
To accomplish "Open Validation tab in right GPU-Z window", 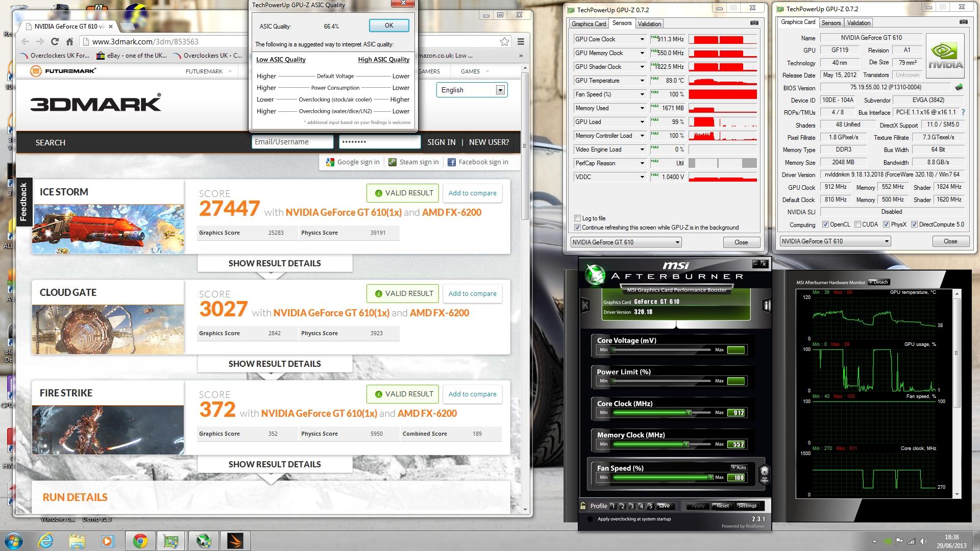I will tap(859, 23).
